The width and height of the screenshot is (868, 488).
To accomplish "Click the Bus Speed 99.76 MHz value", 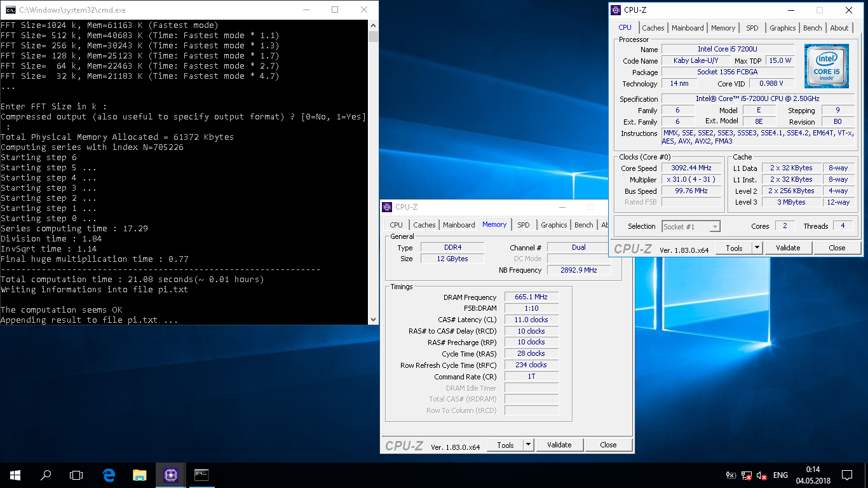I will tap(691, 191).
